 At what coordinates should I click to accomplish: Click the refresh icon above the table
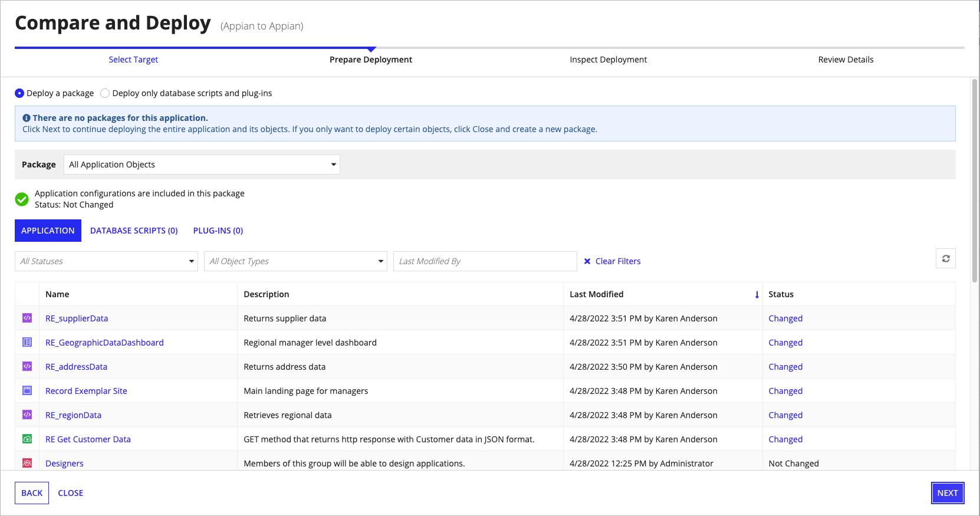pos(946,258)
